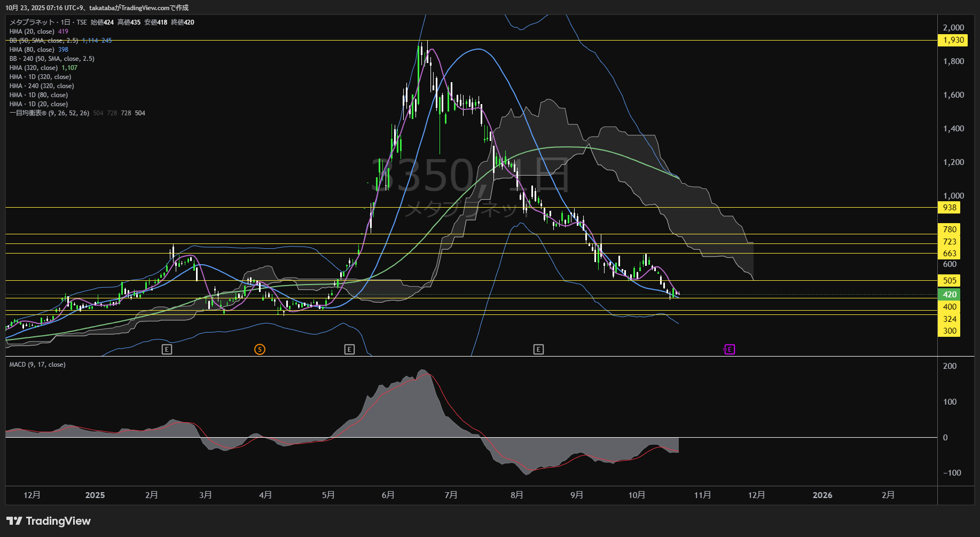Select the 一目均衡表 indicator legend entry

49,113
